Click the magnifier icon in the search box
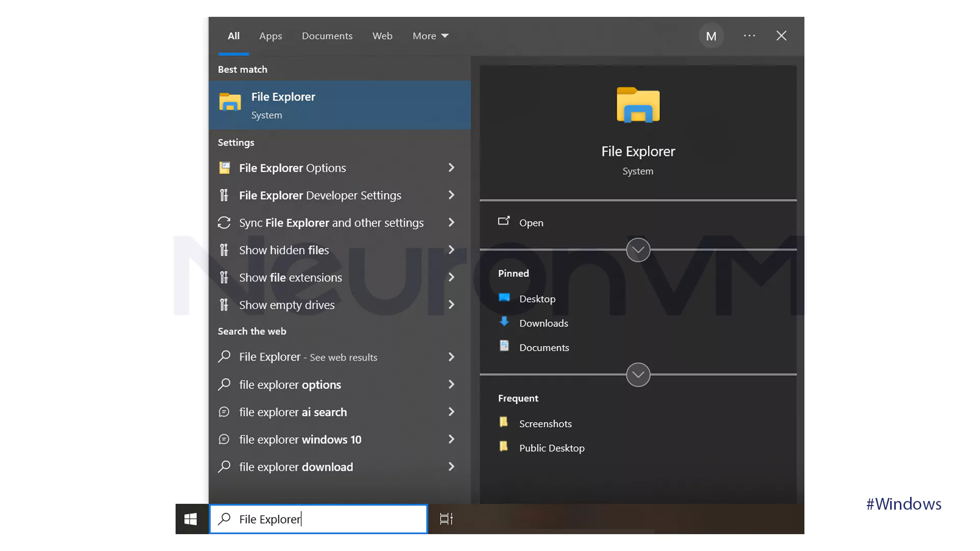980x551 pixels. (224, 519)
